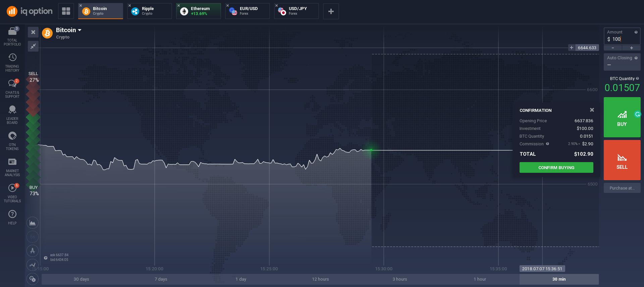The width and height of the screenshot is (644, 287).
Task: Close the Bitcoin tab
Action: click(80, 6)
